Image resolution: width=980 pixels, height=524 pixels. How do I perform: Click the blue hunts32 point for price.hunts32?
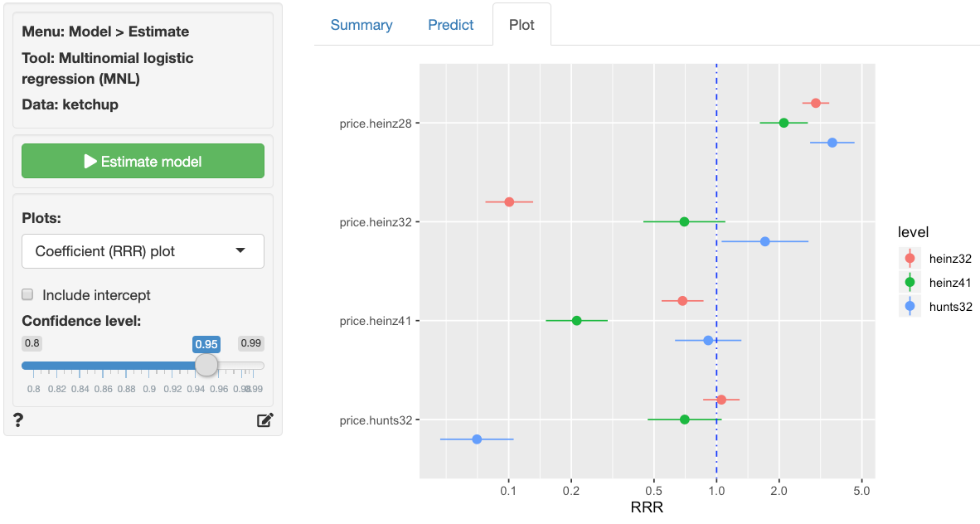pos(477,439)
